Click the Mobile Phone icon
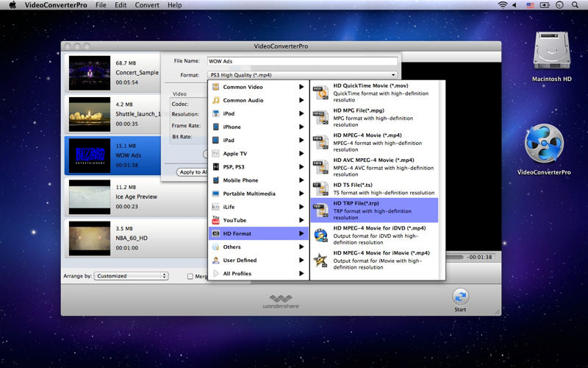Viewport: 588px width, 368px height. point(215,180)
